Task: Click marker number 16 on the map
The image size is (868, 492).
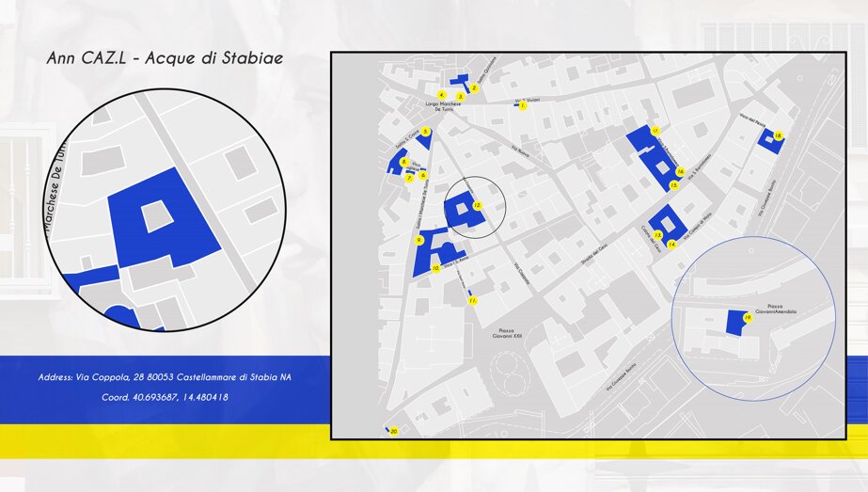Action: point(680,172)
